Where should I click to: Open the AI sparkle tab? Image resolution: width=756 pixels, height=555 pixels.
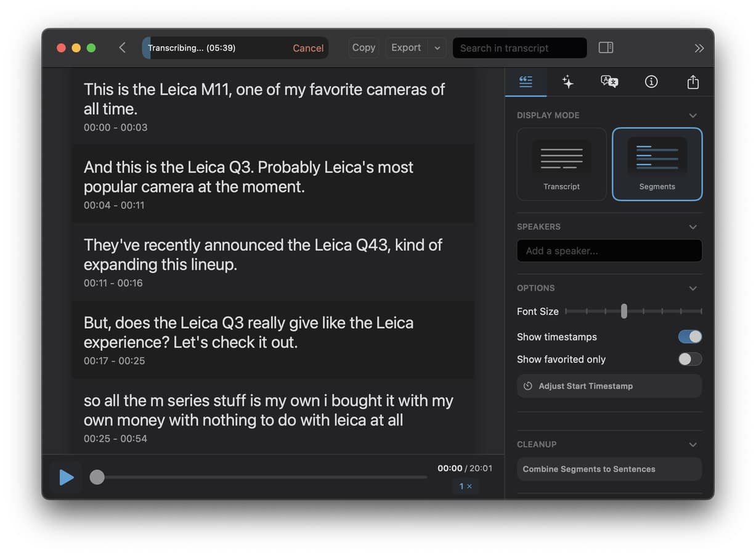coord(567,82)
